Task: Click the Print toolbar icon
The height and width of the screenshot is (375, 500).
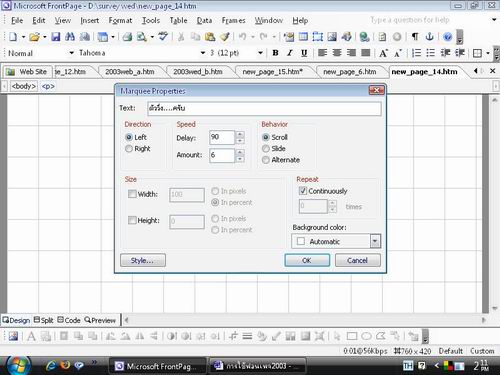Action: [127, 37]
